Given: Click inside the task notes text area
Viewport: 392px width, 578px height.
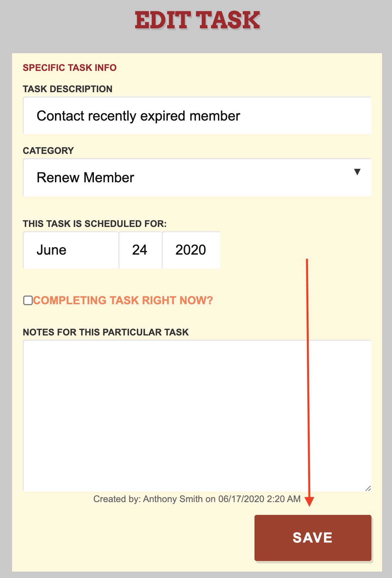Looking at the screenshot, I should (x=197, y=416).
